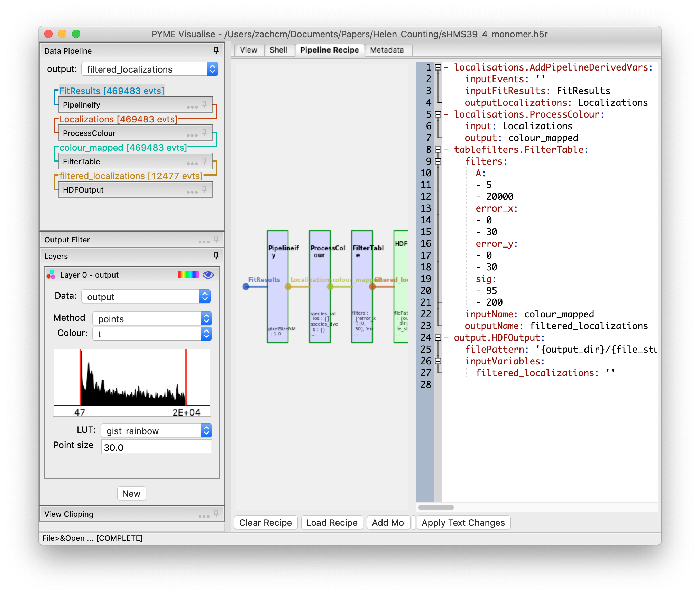Pin the HDFOutput module
Screen dimensions: 700x596
tap(204, 188)
